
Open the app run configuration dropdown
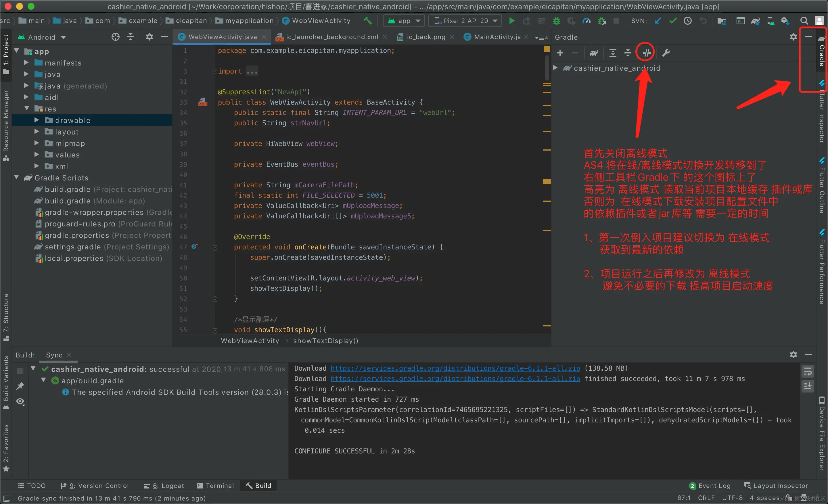(x=404, y=21)
